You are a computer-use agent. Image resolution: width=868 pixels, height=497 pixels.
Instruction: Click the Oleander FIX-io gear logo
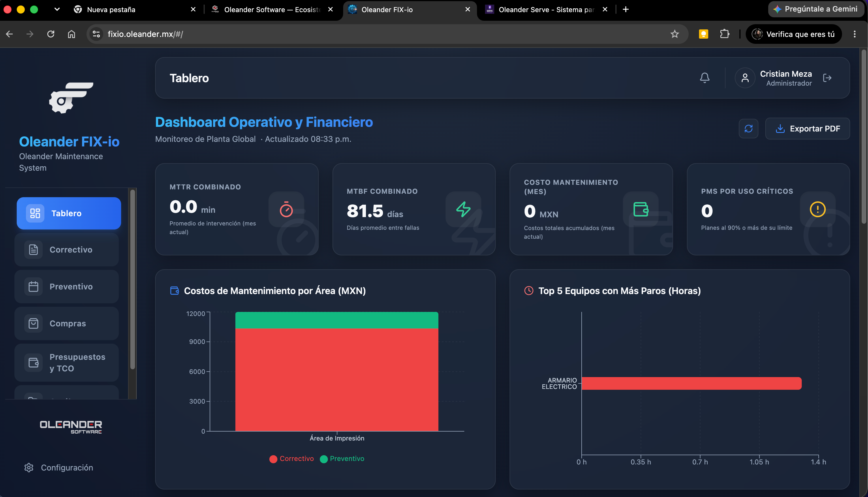(71, 98)
